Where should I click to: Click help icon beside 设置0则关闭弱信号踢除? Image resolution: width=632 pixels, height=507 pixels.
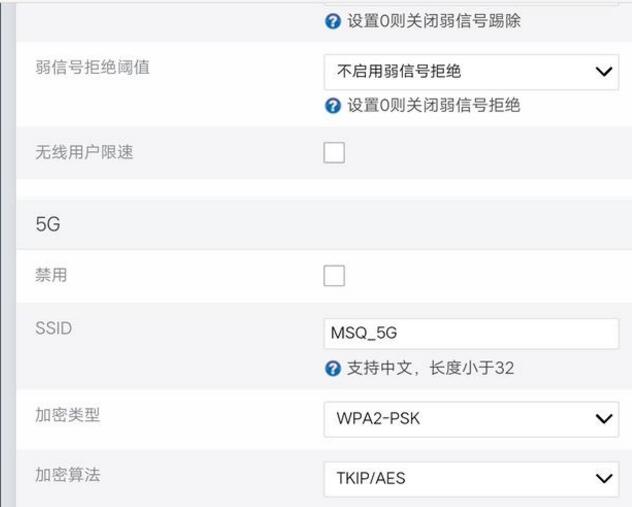click(x=333, y=21)
